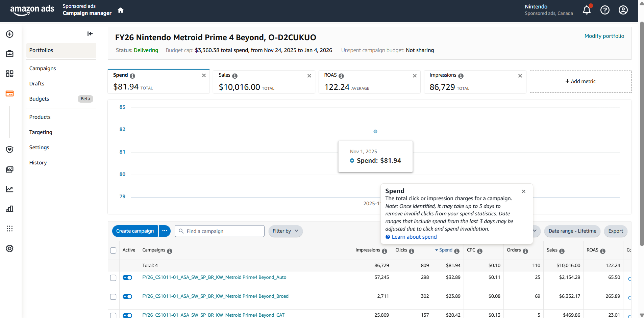Click the Spend data point on chart
Screen dimensions: 644x318
pyautogui.click(x=375, y=131)
